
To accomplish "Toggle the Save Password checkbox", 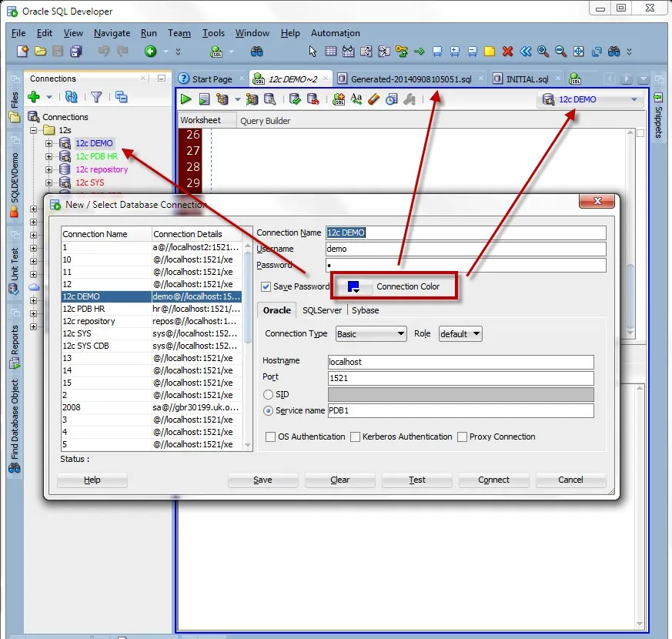I will coord(266,286).
